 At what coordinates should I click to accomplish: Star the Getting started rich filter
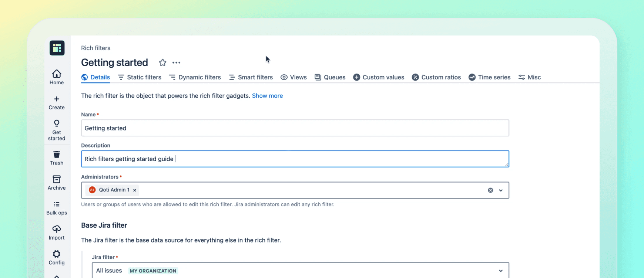(162, 62)
